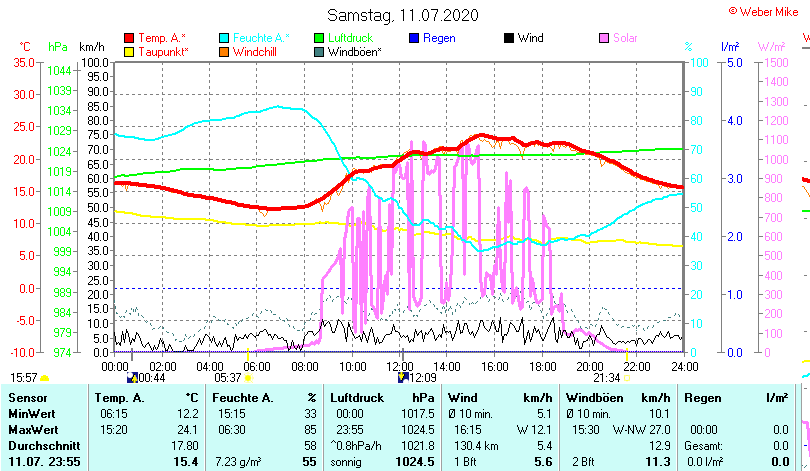This screenshot has height=471, width=810.
Task: Click the MaxWert row label
Action: [33, 430]
